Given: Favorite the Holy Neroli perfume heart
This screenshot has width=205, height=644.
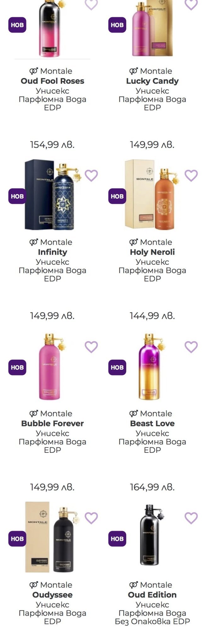Looking at the screenshot, I should [x=191, y=175].
